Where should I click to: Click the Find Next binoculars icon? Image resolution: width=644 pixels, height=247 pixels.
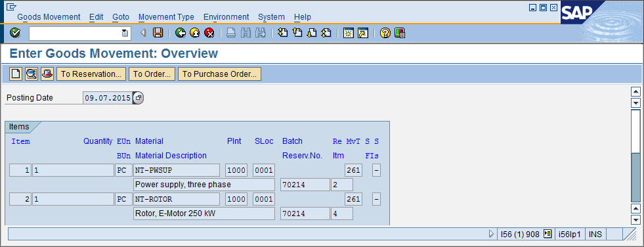click(x=261, y=33)
